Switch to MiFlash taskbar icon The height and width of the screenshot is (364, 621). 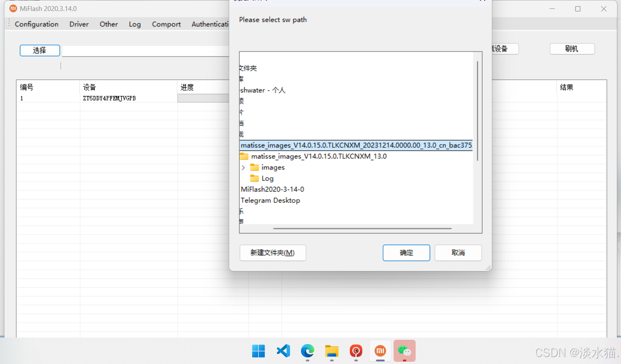(380, 351)
